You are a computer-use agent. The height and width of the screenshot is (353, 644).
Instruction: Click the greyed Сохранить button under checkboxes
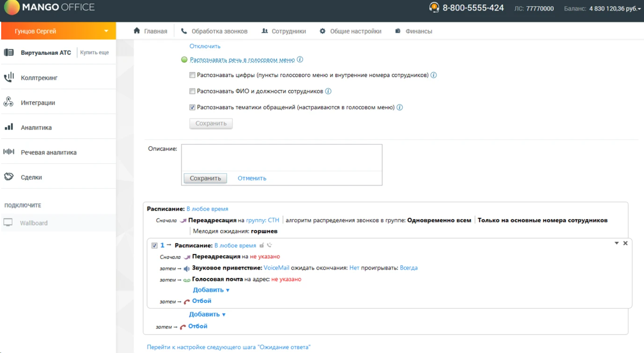211,123
